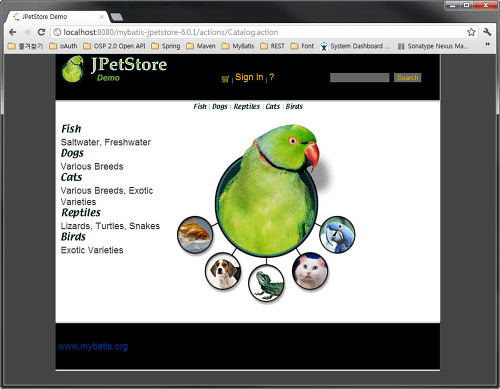Select Fish in top quick links
The height and width of the screenshot is (389, 500).
[x=200, y=106]
